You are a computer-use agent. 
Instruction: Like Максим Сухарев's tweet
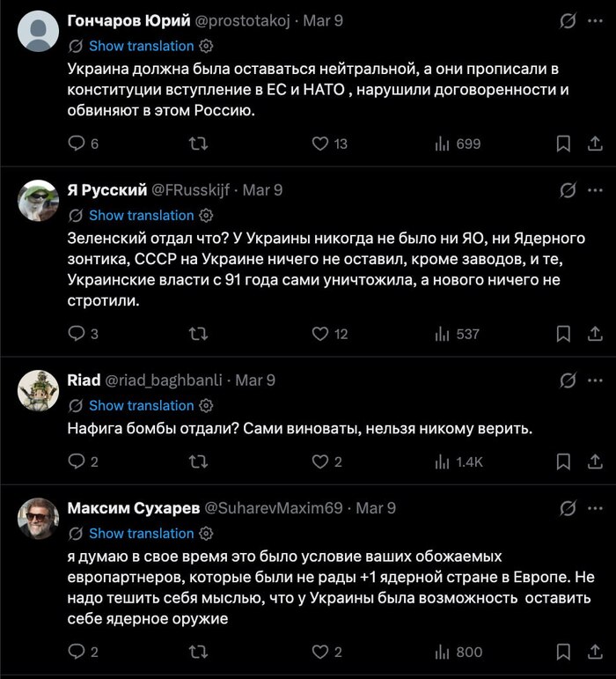(321, 653)
